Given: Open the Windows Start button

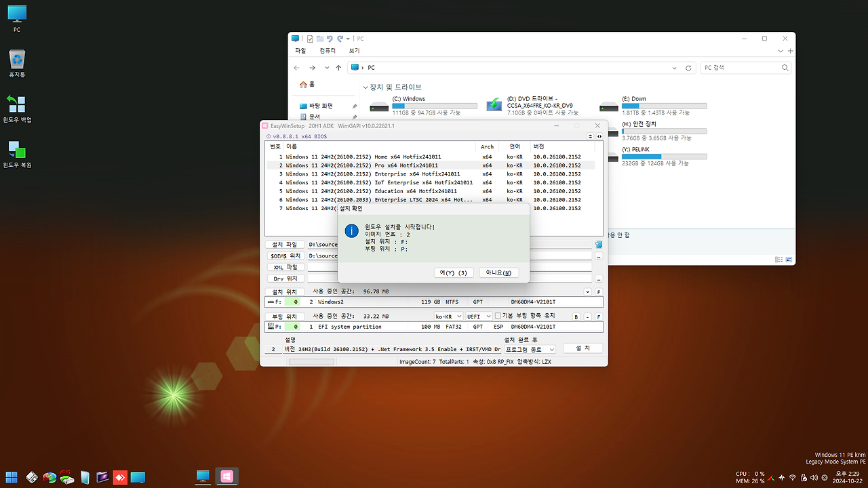Looking at the screenshot, I should [12, 477].
